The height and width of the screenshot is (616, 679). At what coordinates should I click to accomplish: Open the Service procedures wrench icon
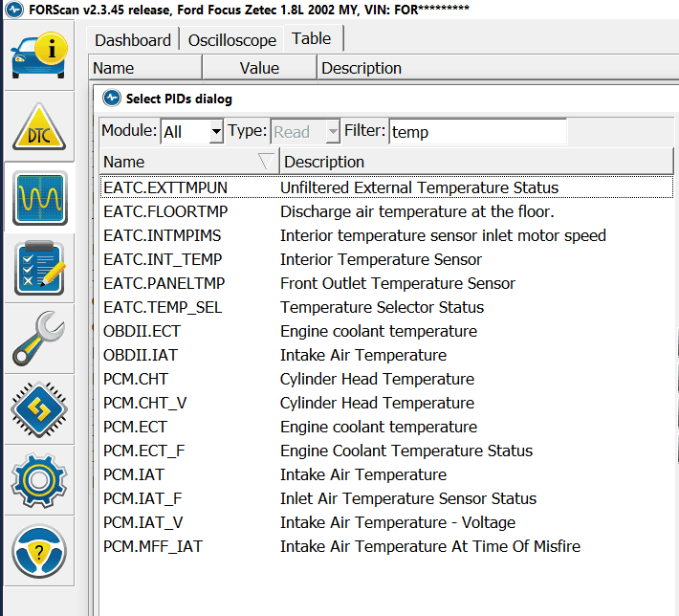click(x=39, y=339)
